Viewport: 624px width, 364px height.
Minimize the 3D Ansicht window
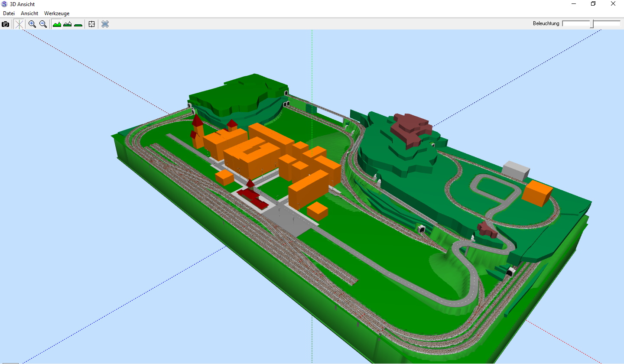click(x=574, y=4)
